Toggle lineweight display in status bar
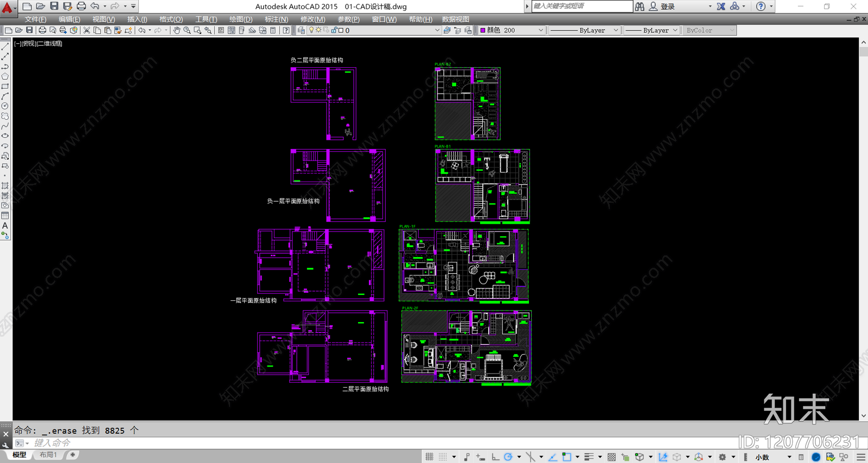 pyautogui.click(x=589, y=457)
